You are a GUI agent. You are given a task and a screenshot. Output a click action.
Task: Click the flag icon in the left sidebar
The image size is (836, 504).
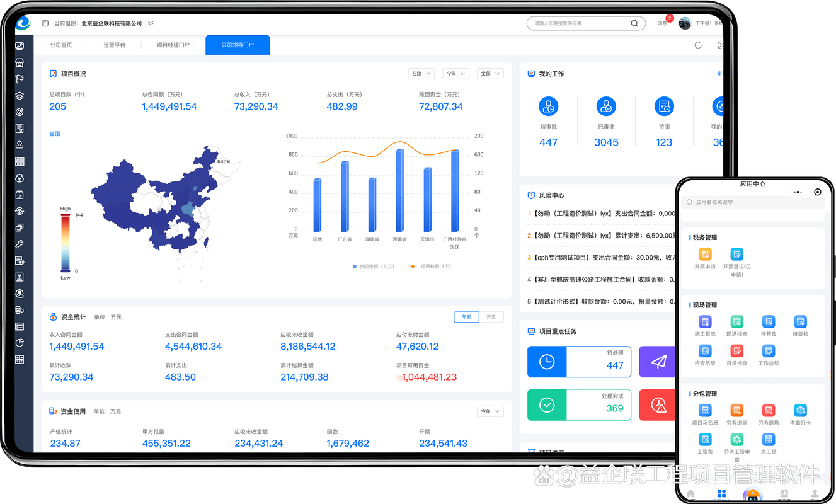20,79
